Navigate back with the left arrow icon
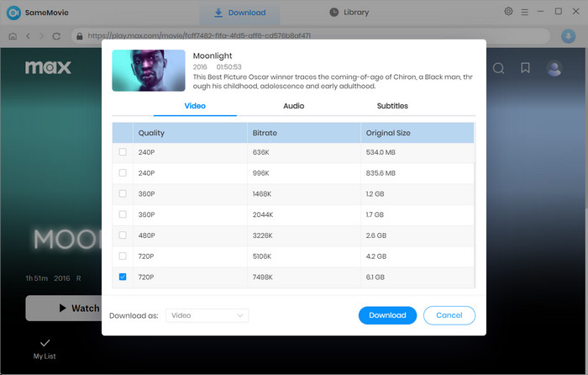588x375 pixels. point(28,36)
